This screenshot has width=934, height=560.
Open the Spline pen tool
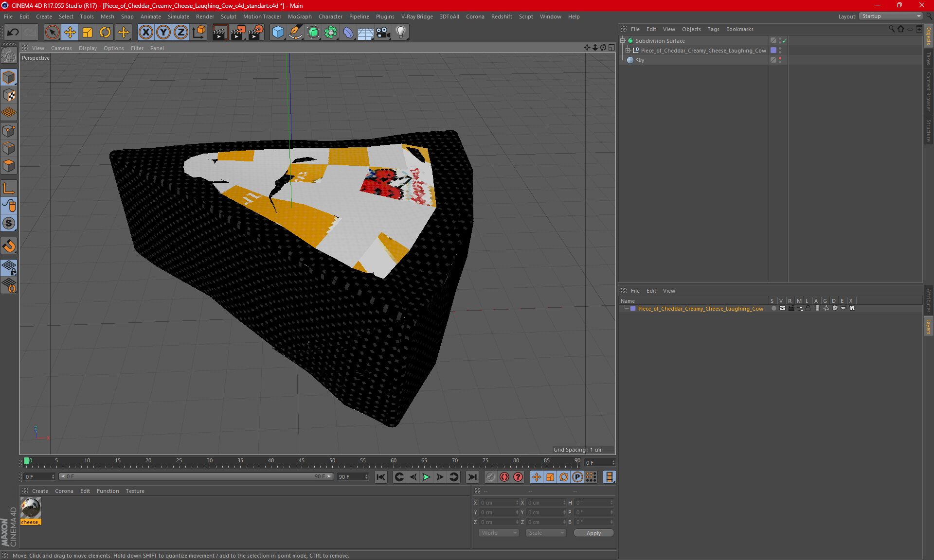pyautogui.click(x=295, y=33)
